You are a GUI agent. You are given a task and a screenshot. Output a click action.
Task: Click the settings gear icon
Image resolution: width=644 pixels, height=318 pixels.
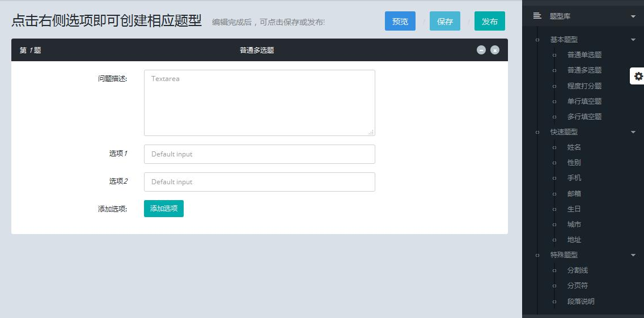click(638, 76)
